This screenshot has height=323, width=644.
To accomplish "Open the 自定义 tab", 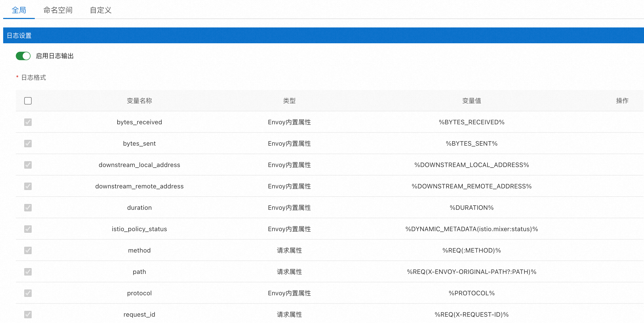I will (100, 10).
